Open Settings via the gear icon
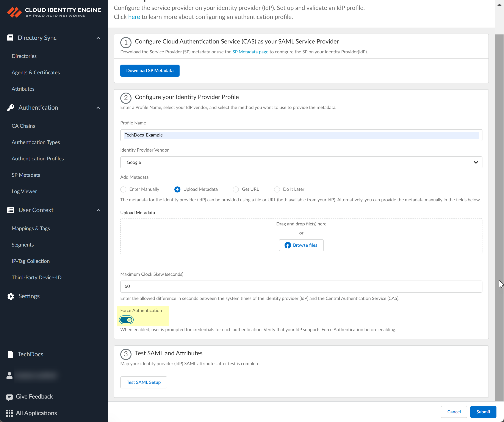Screen dimensions: 504x422 tap(11, 297)
